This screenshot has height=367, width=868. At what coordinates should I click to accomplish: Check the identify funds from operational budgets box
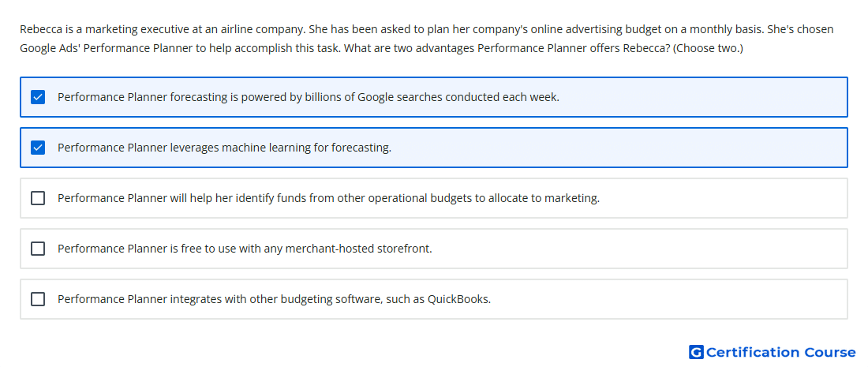tap(38, 198)
